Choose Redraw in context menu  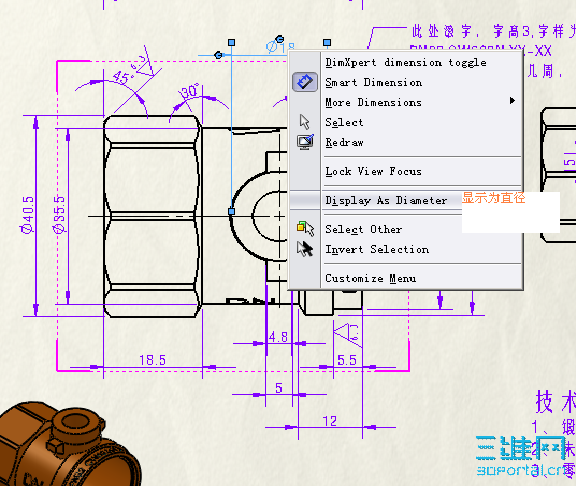coord(344,142)
